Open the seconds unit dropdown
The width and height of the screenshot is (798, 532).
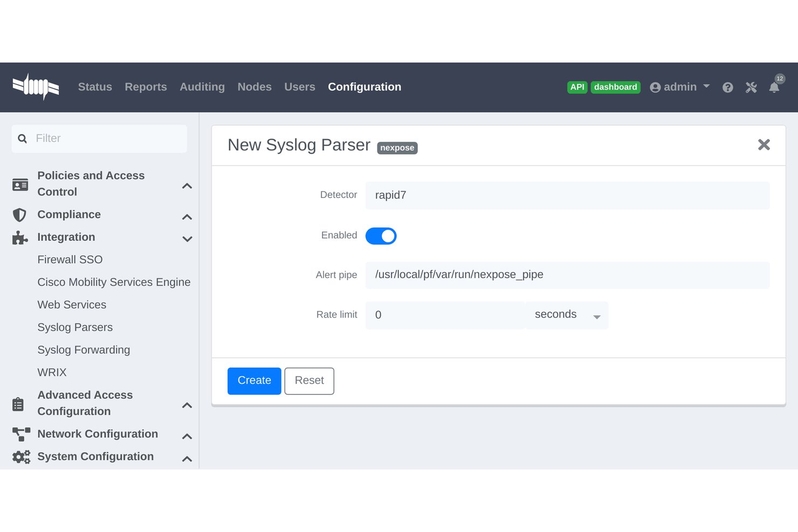tap(567, 315)
